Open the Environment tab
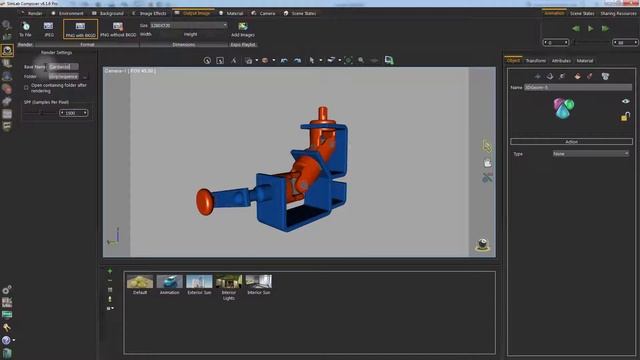The image size is (640, 360). click(68, 13)
